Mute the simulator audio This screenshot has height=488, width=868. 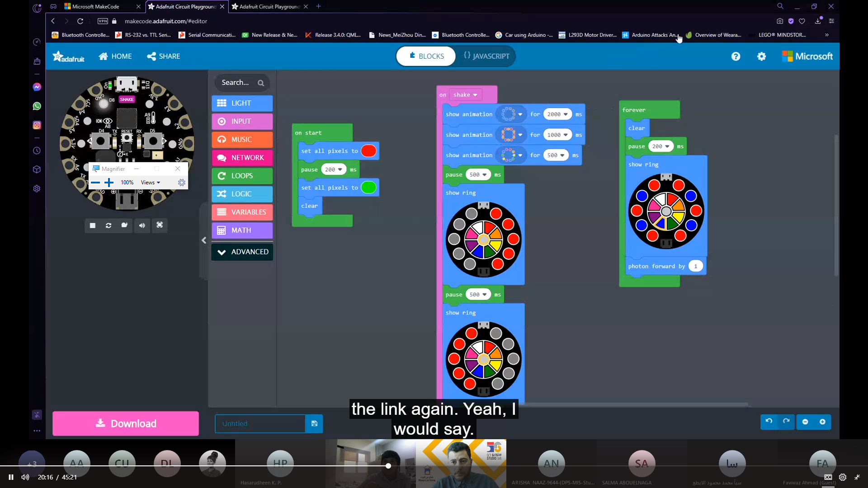142,225
